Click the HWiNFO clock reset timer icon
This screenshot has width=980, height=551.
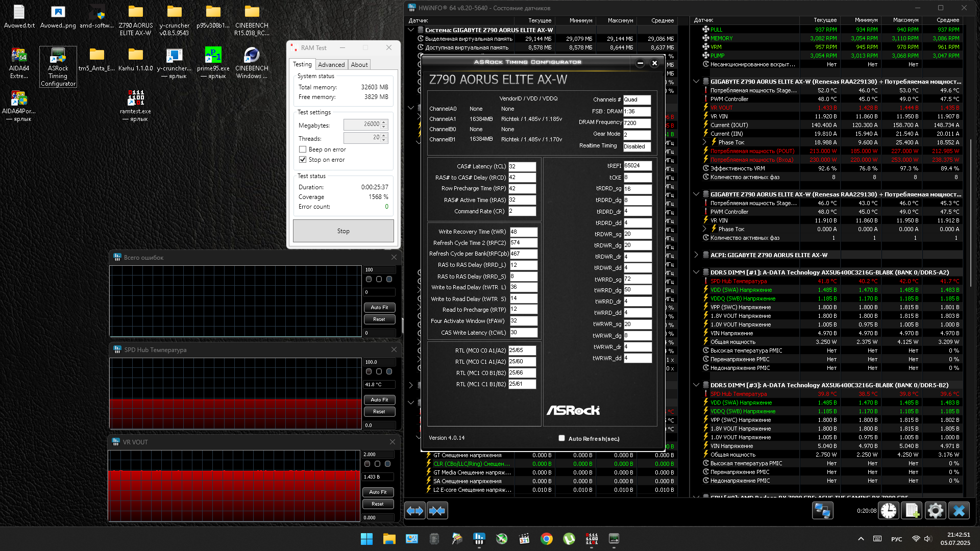click(x=889, y=511)
